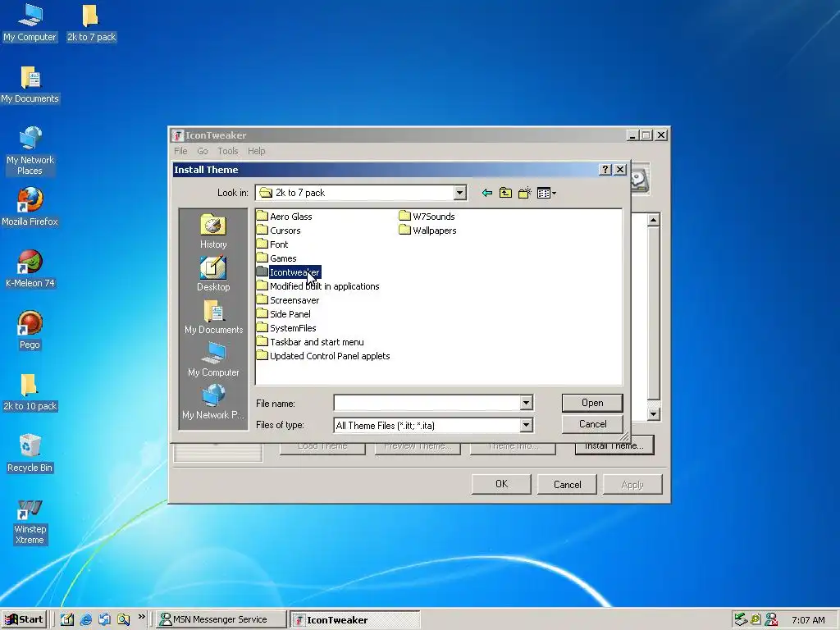Go to History in places bar
The image size is (840, 630).
coord(213,231)
